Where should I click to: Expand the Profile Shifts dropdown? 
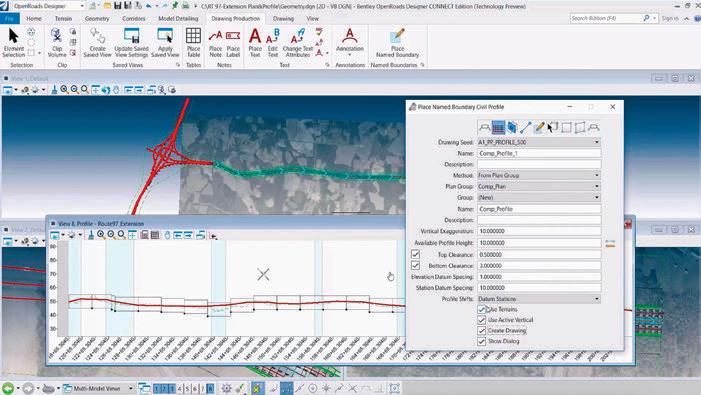pos(539,299)
